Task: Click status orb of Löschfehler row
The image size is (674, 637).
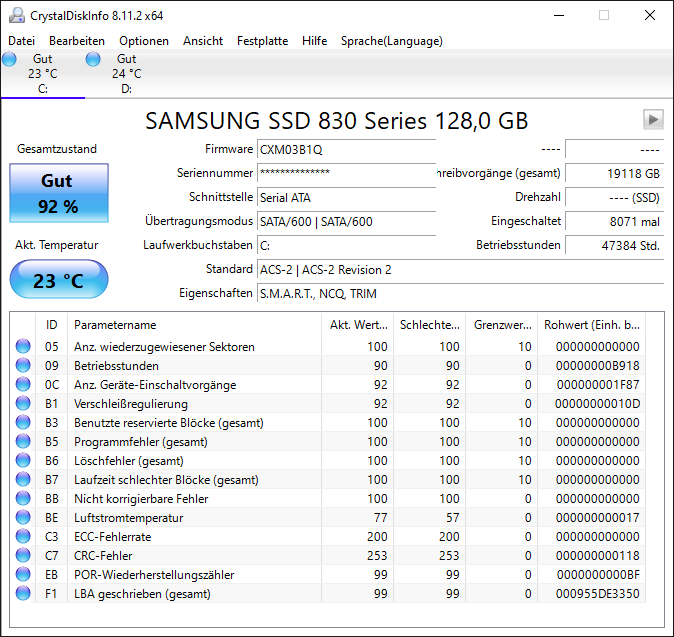Action: click(23, 460)
